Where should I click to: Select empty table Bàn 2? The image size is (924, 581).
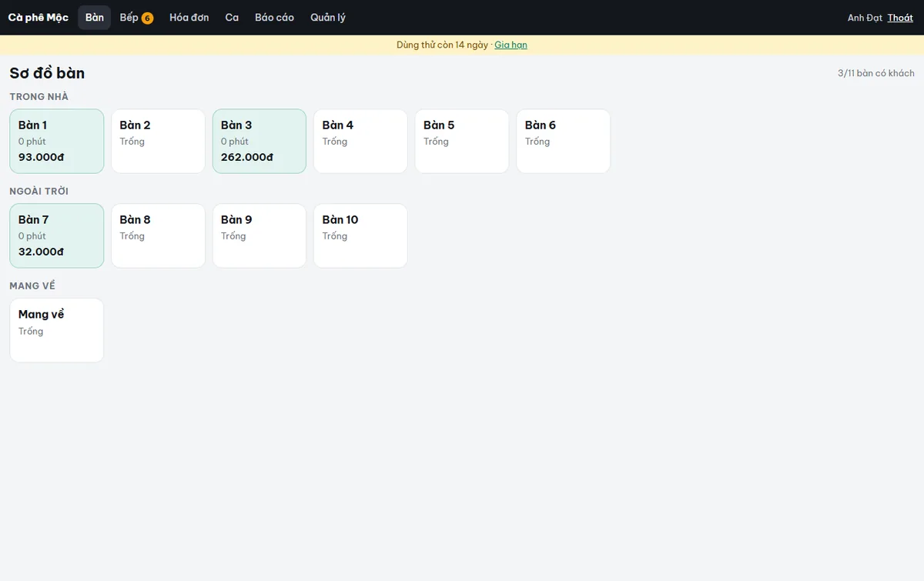pyautogui.click(x=158, y=141)
